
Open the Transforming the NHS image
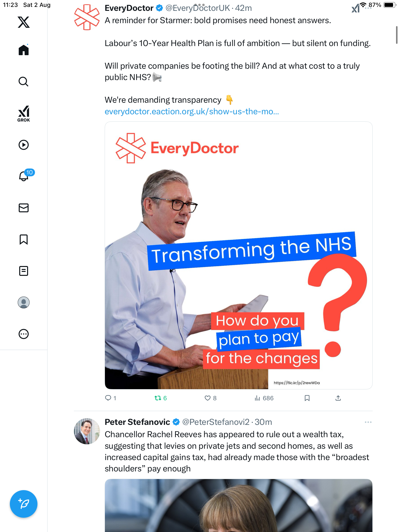(238, 255)
